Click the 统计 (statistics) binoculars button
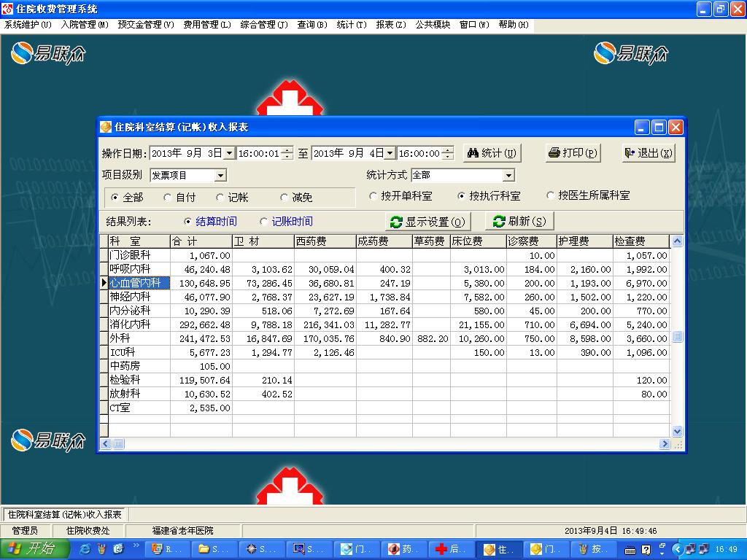The width and height of the screenshot is (747, 560). 492,153
